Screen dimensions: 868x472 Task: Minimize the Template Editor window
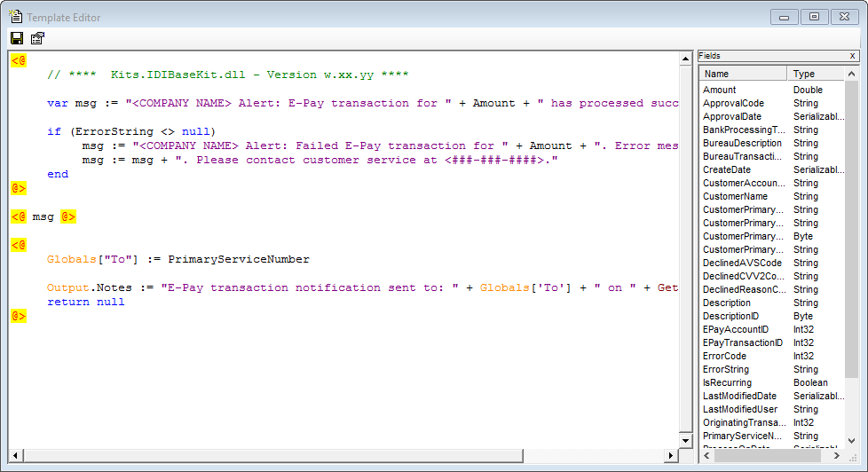(784, 17)
